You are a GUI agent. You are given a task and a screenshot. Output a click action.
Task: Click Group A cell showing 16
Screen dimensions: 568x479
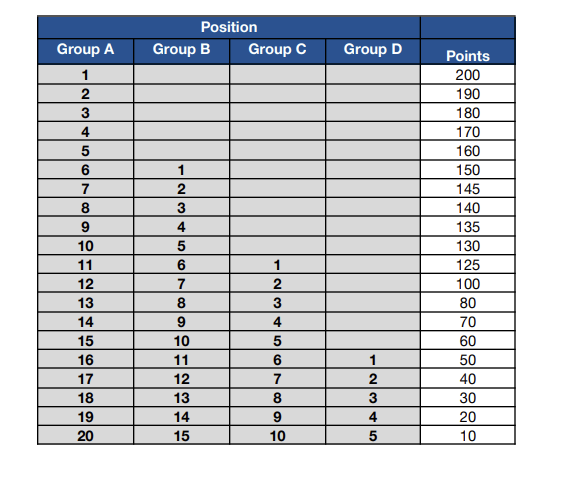pos(85,359)
